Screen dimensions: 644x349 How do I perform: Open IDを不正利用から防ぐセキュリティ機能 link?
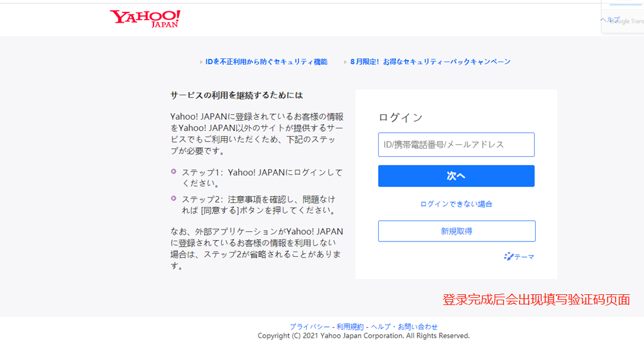(x=266, y=62)
